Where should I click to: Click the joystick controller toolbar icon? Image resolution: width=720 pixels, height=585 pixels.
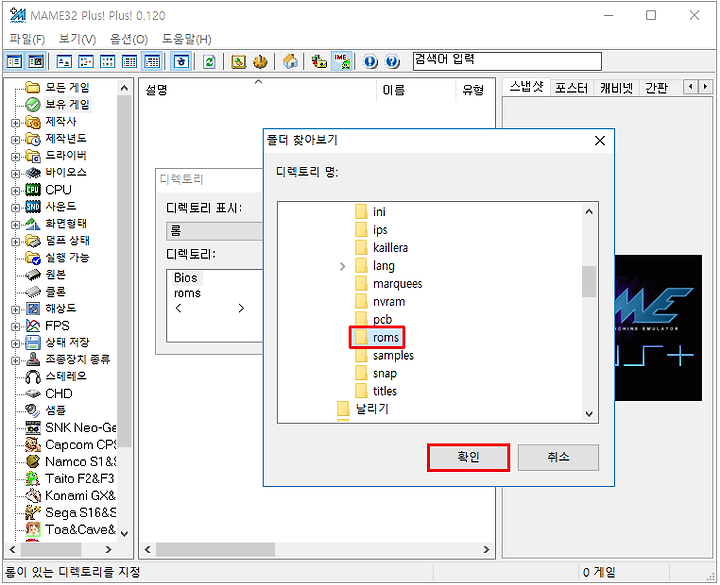[x=260, y=61]
